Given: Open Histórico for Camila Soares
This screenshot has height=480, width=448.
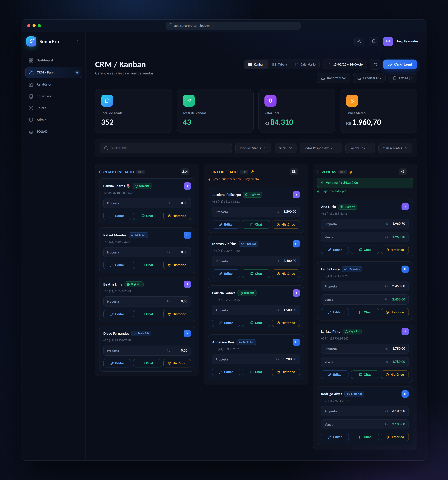Looking at the screenshot, I should click(177, 216).
